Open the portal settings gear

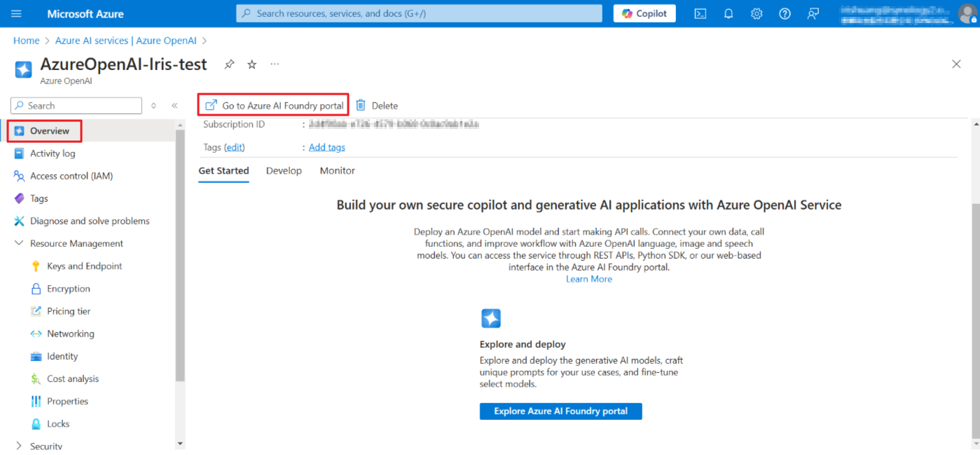click(x=757, y=13)
